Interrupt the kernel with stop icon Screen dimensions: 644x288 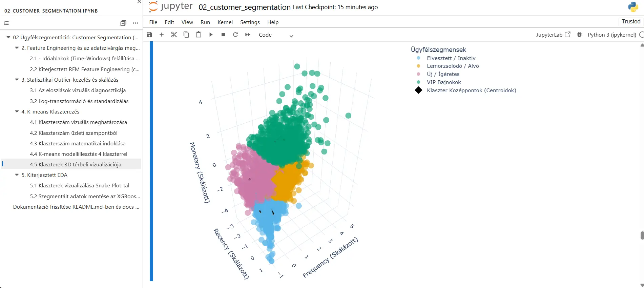pos(223,35)
